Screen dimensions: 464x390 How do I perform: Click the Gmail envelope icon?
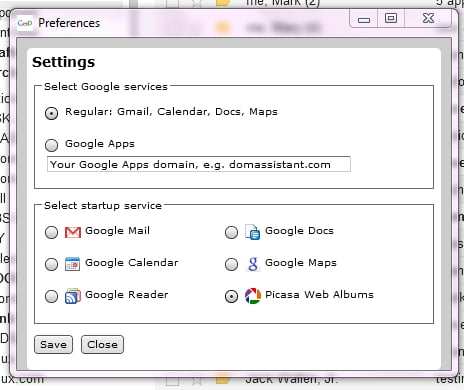click(x=73, y=232)
